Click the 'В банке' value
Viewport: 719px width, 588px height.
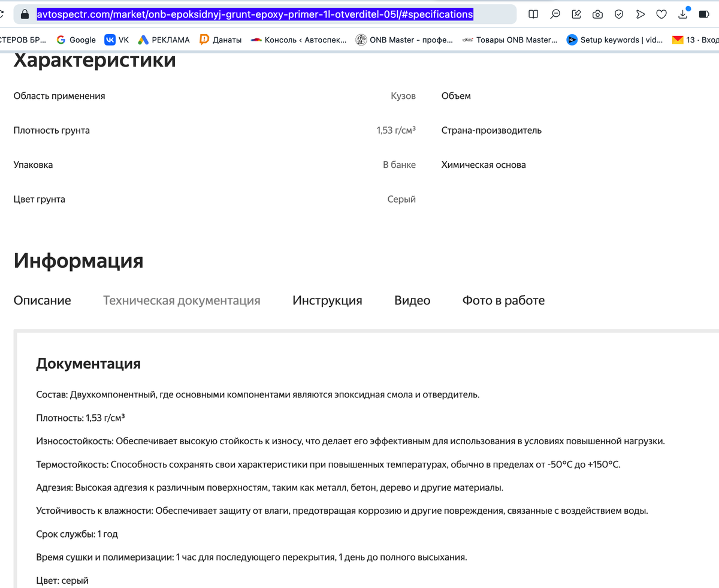click(x=399, y=165)
